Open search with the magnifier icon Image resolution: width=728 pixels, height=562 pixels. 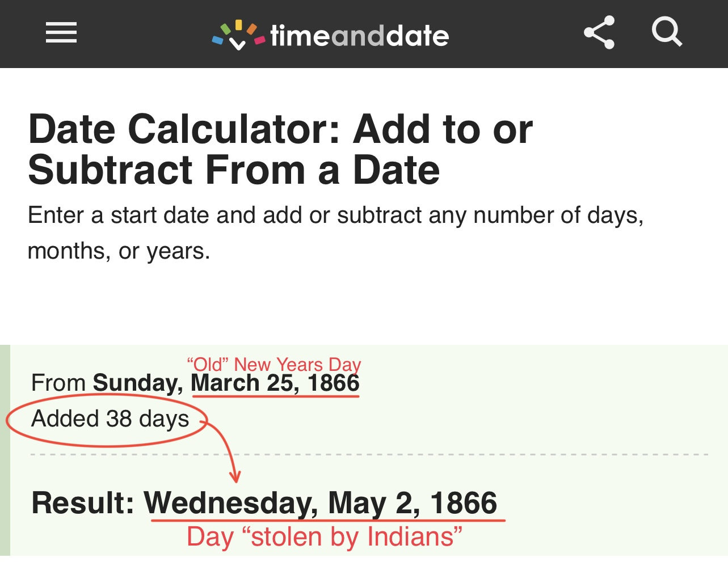pos(667,32)
